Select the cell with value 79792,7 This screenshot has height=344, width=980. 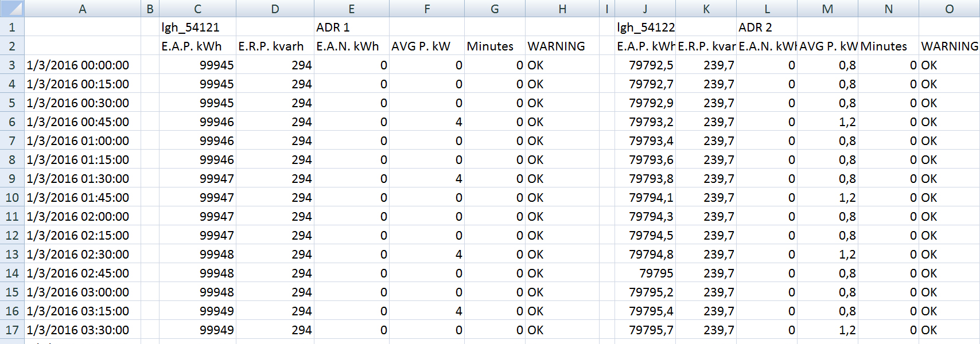(x=645, y=84)
